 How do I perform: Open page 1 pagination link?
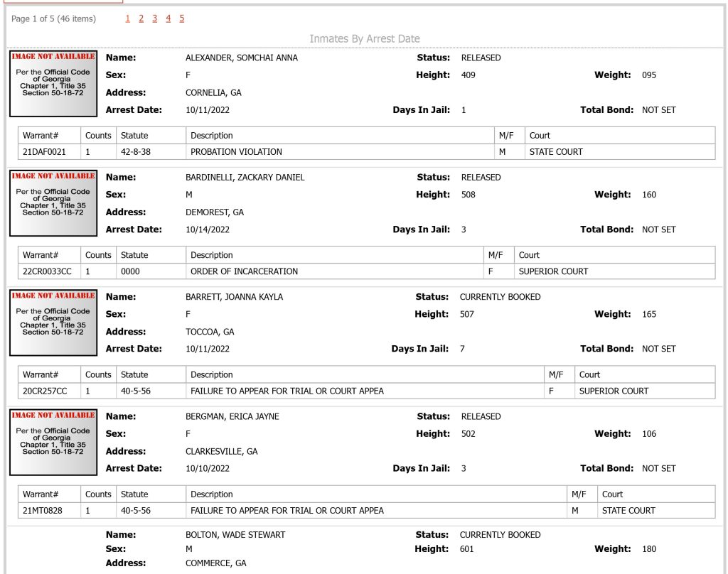pyautogui.click(x=128, y=18)
